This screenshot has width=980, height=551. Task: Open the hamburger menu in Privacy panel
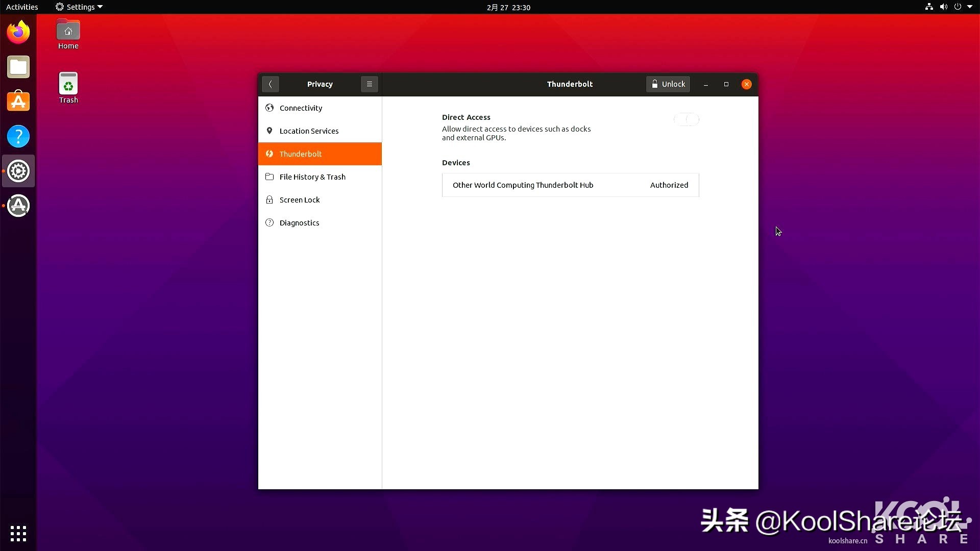tap(369, 84)
